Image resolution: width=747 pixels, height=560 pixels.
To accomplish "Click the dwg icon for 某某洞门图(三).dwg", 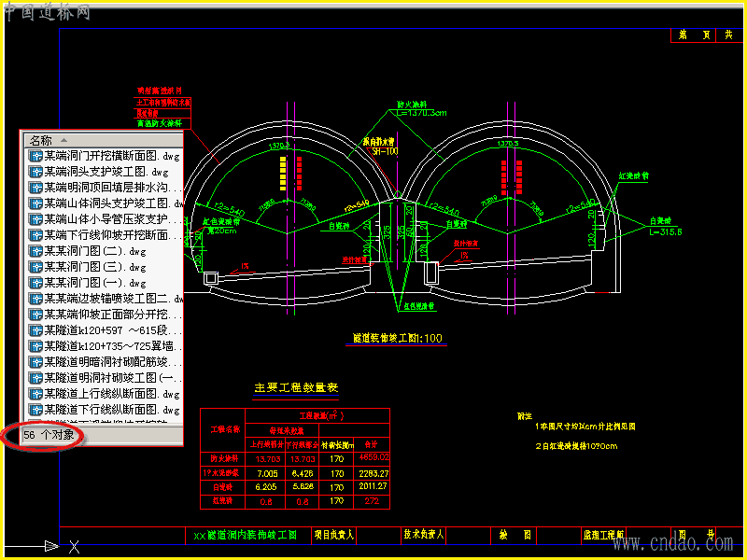I will click(x=35, y=267).
